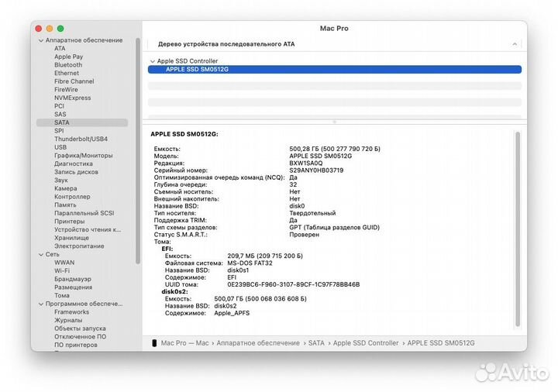Click serial number S29ANY0HB03719
558x392 pixels.
point(316,170)
